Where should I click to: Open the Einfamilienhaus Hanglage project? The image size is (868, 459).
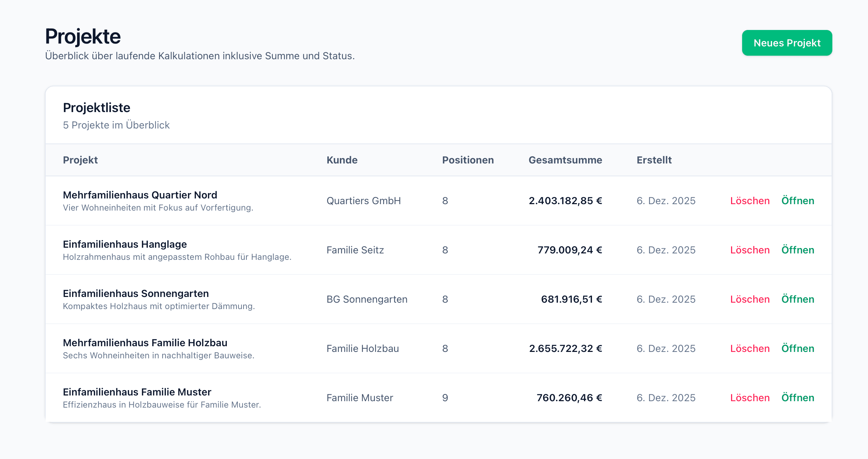point(797,250)
